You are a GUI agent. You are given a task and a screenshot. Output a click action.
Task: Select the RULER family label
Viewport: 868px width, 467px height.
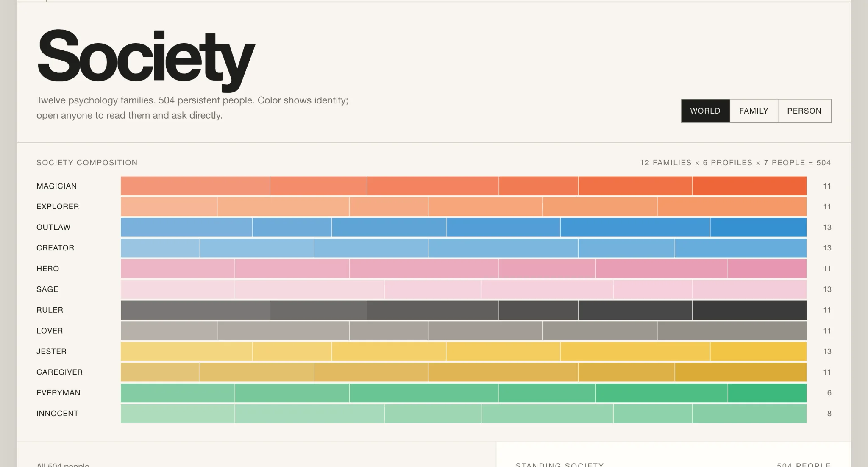point(50,310)
